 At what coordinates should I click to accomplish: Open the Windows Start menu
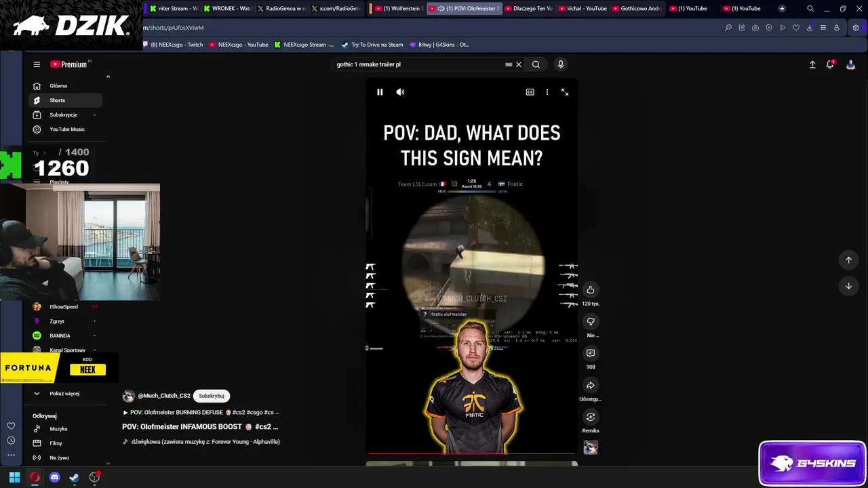[14, 477]
